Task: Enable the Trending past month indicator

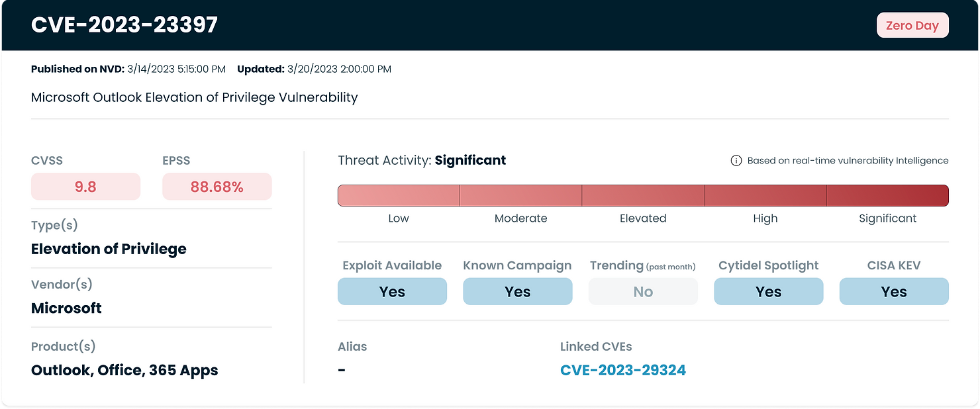Action: coord(643,291)
